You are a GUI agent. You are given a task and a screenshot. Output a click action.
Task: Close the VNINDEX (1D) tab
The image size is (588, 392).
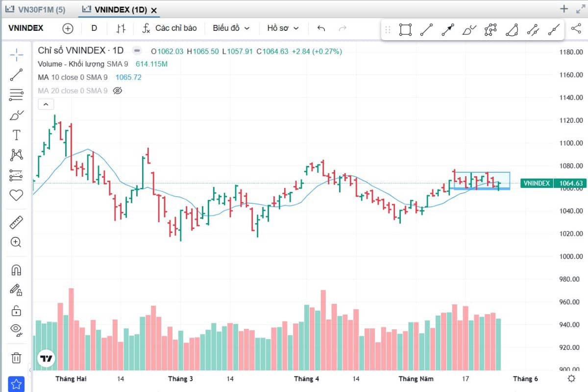point(154,10)
